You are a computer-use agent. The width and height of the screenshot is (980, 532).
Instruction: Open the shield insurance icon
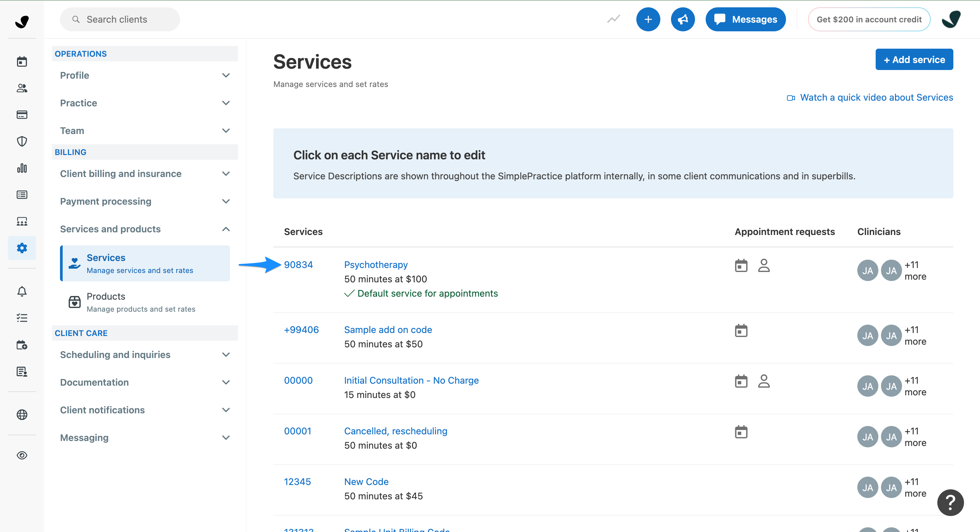coord(22,141)
